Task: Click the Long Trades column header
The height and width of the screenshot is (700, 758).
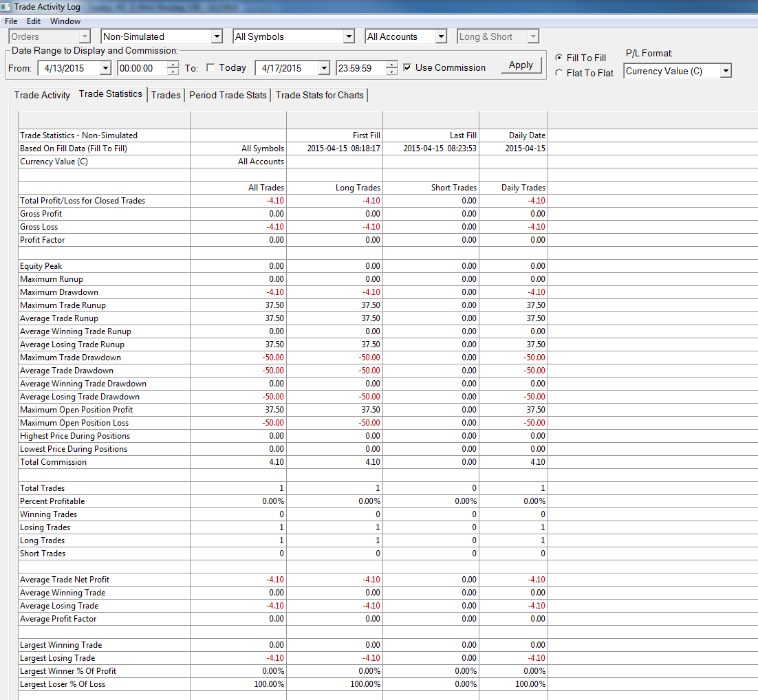Action: [x=358, y=188]
